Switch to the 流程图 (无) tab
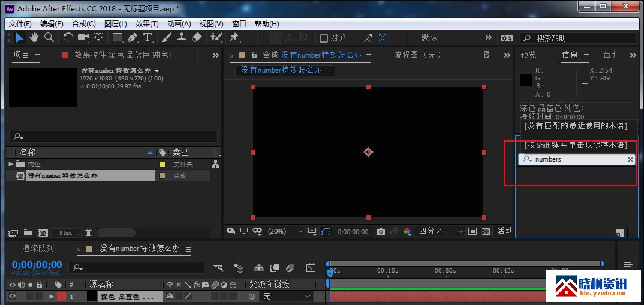Screen dimensions: 644x305 418,55
